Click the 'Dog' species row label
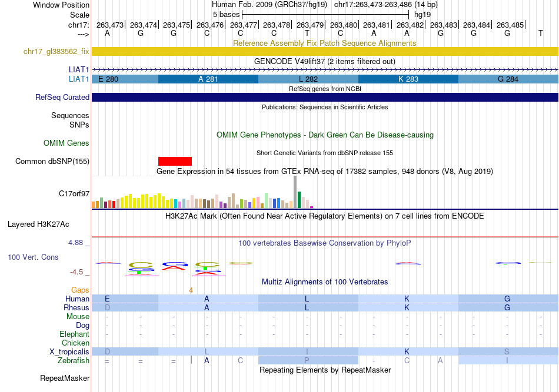Screen dimensions: 559x392 coord(82,325)
